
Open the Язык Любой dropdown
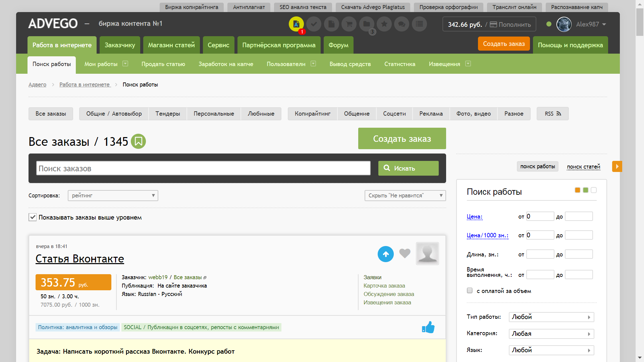(x=551, y=350)
